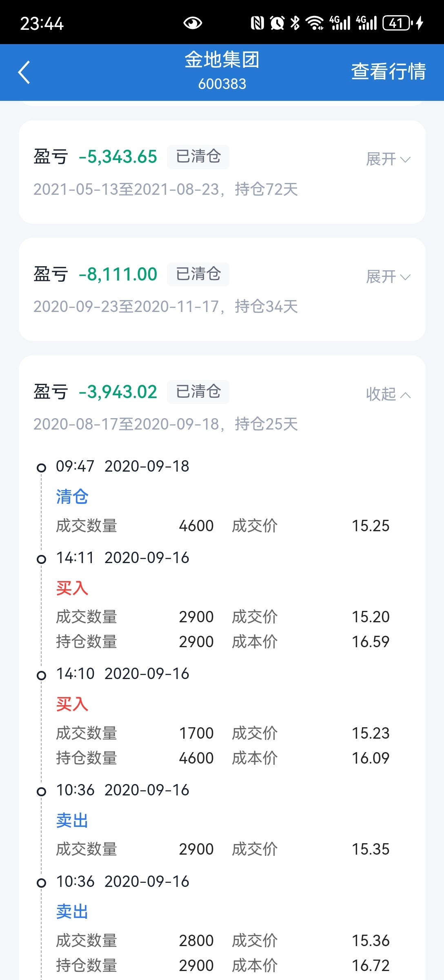Tap the Bluetooth status icon

click(295, 23)
